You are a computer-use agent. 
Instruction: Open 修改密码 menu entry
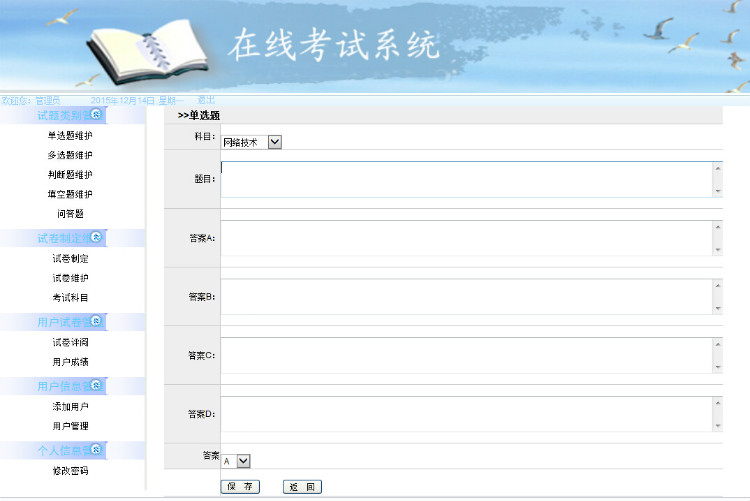click(x=70, y=471)
